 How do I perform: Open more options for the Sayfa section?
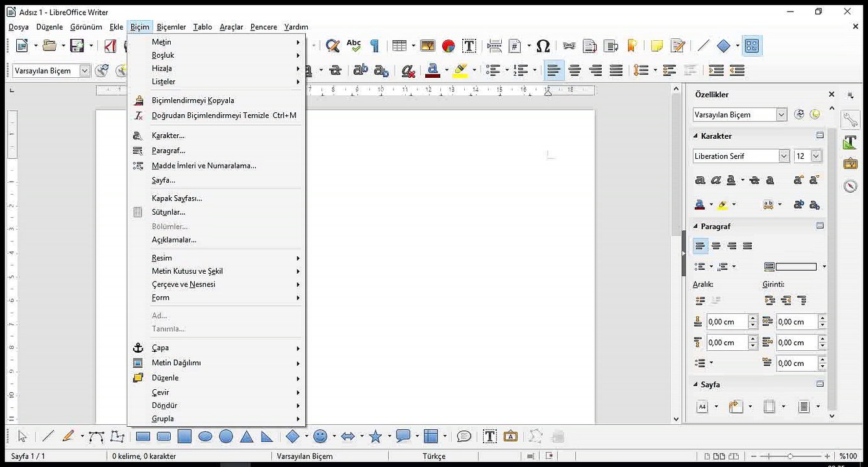pos(820,384)
